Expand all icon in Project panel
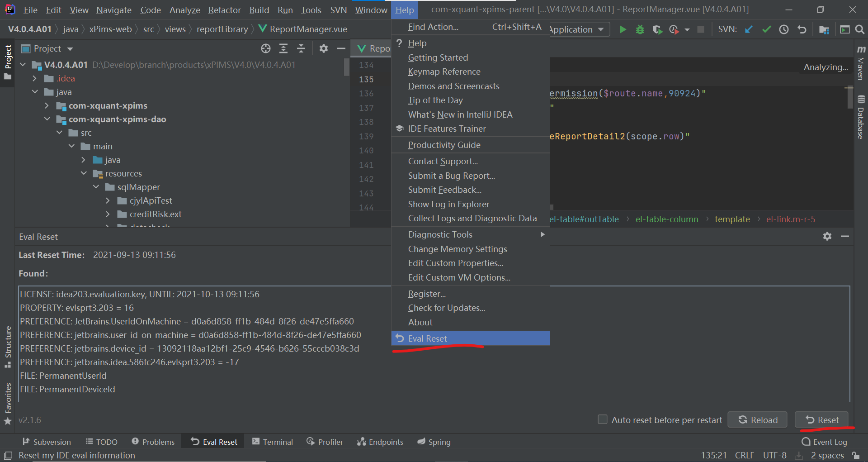Viewport: 868px width, 462px height. 283,48
